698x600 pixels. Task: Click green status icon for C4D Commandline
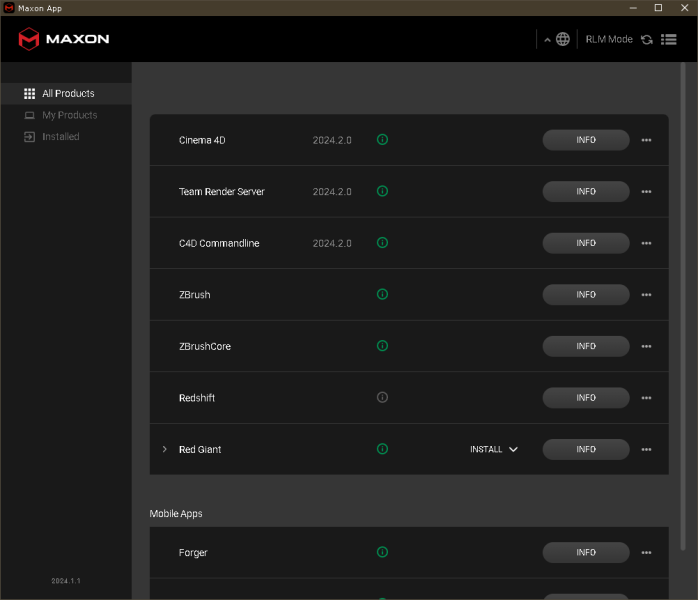[382, 243]
